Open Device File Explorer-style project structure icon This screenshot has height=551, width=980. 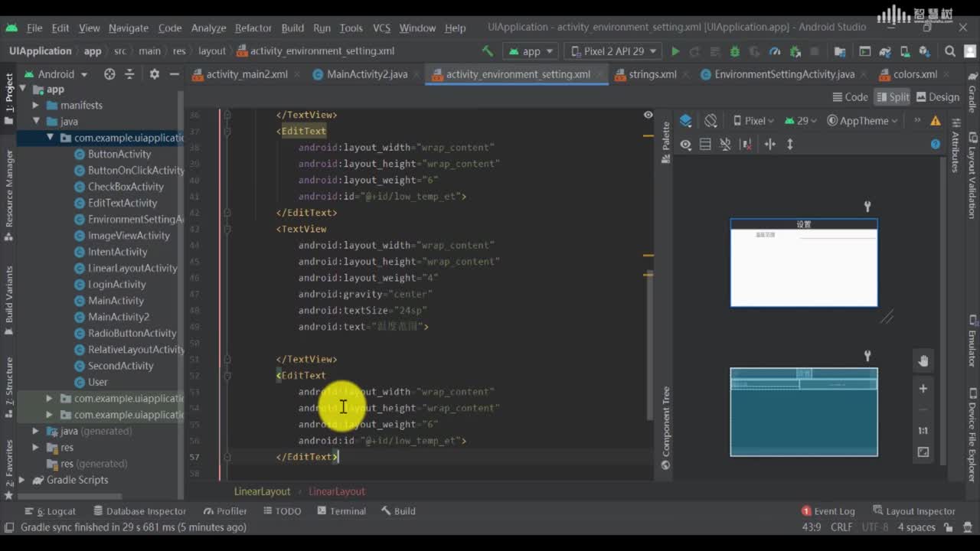839,51
